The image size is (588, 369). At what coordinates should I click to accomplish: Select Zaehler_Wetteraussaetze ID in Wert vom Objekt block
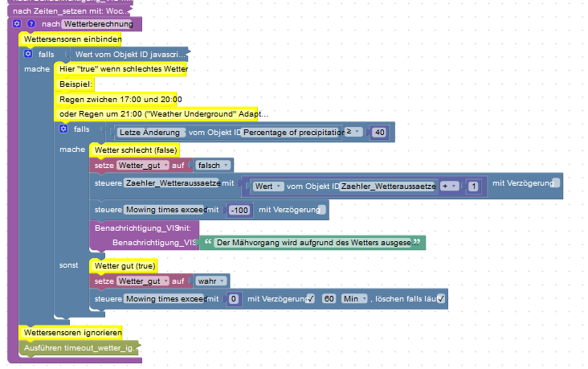coord(388,187)
